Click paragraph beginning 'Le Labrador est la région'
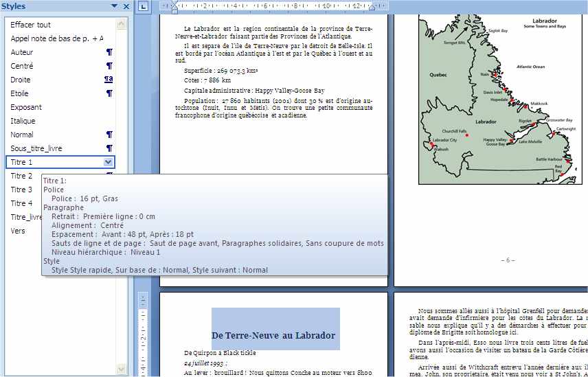 tap(274, 32)
